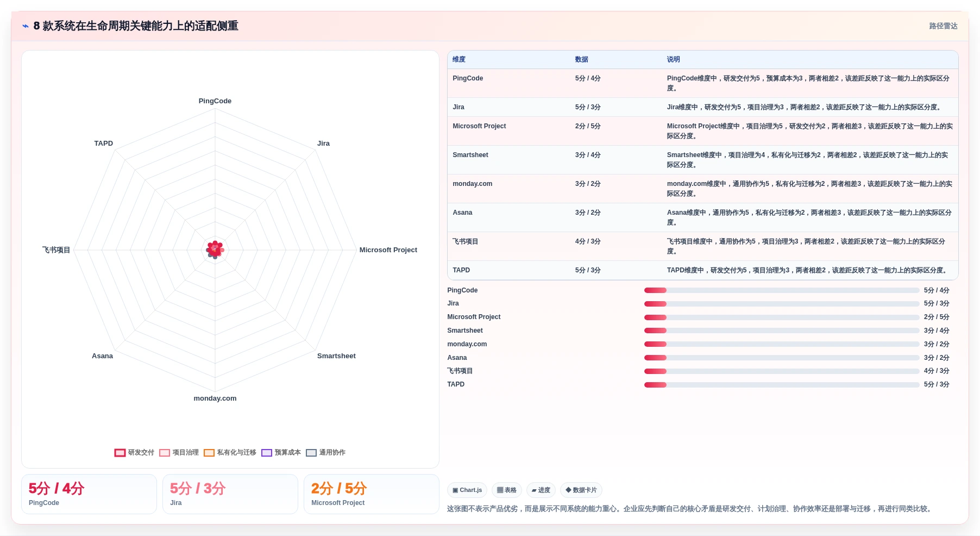This screenshot has height=536, width=980.
Task: Click the Smartsheet radar axis label
Action: (x=336, y=356)
